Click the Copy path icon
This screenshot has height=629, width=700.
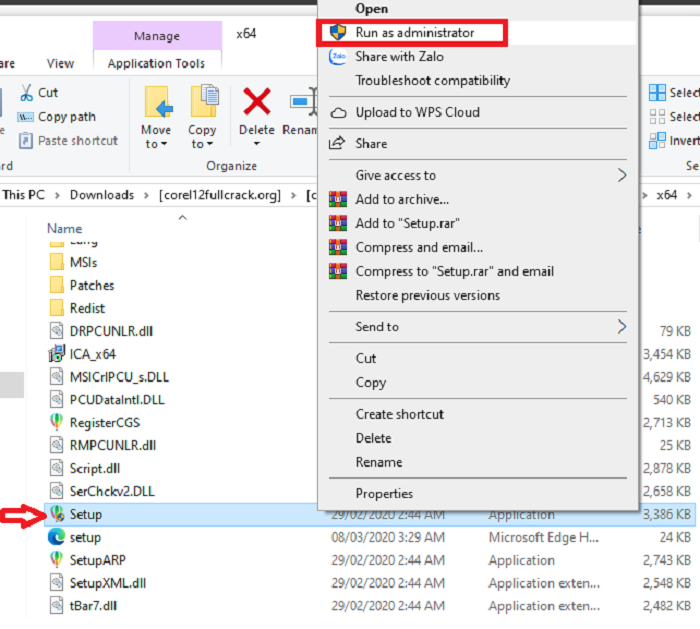coord(25,117)
